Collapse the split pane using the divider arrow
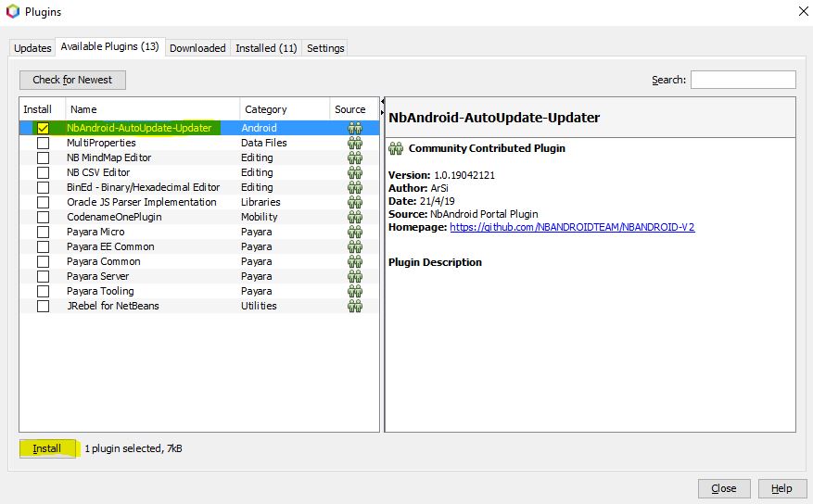This screenshot has width=813, height=504. pos(383,101)
